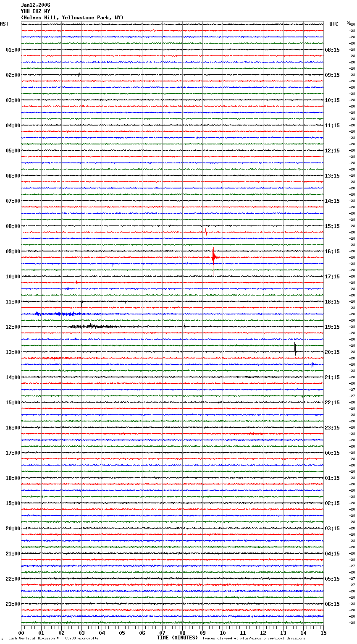Click minute tick 10 on bottom axis

pos(223,633)
